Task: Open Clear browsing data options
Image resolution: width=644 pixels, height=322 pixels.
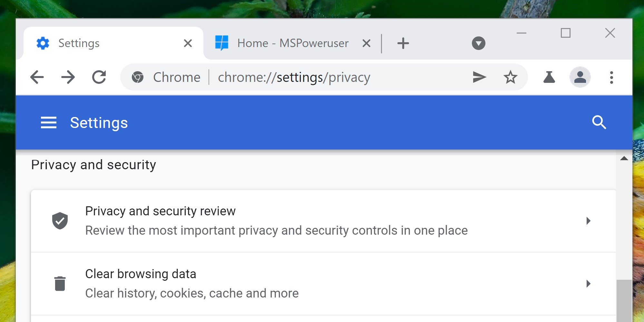Action: pyautogui.click(x=589, y=284)
